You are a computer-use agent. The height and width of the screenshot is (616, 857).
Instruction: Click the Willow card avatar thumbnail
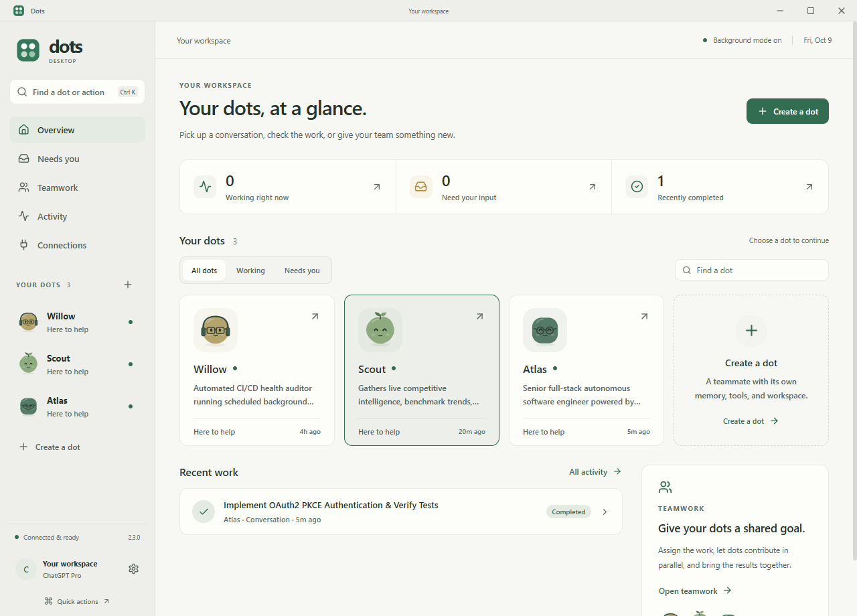click(216, 330)
